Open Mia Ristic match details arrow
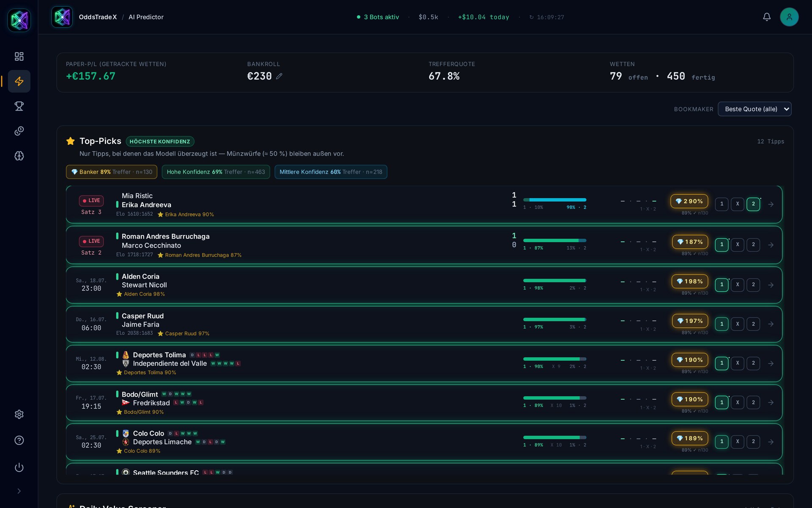Screen dimensions: 812x508 point(771,204)
